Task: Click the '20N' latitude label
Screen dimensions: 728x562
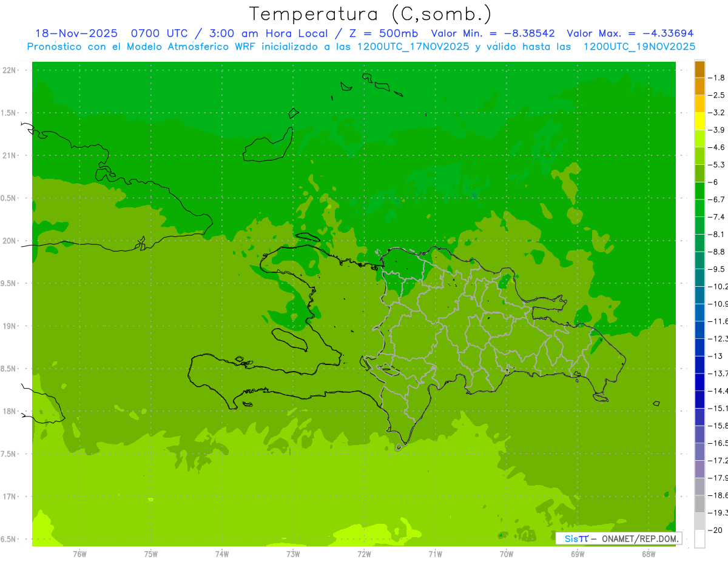Action: (9, 241)
